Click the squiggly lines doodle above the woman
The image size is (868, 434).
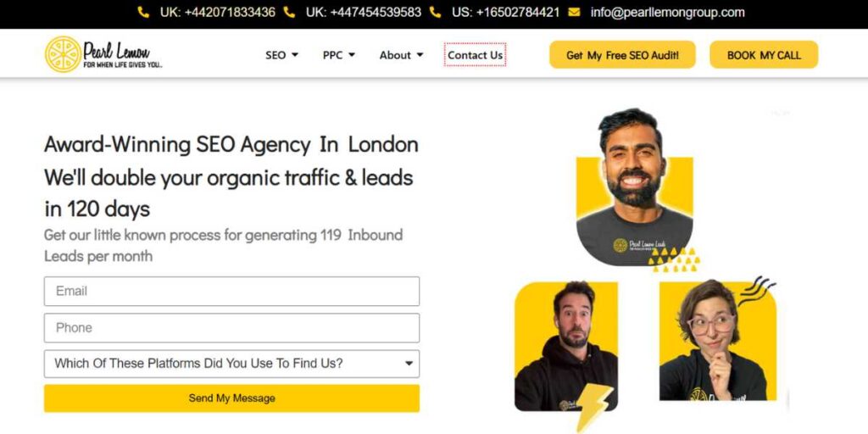pos(759,290)
